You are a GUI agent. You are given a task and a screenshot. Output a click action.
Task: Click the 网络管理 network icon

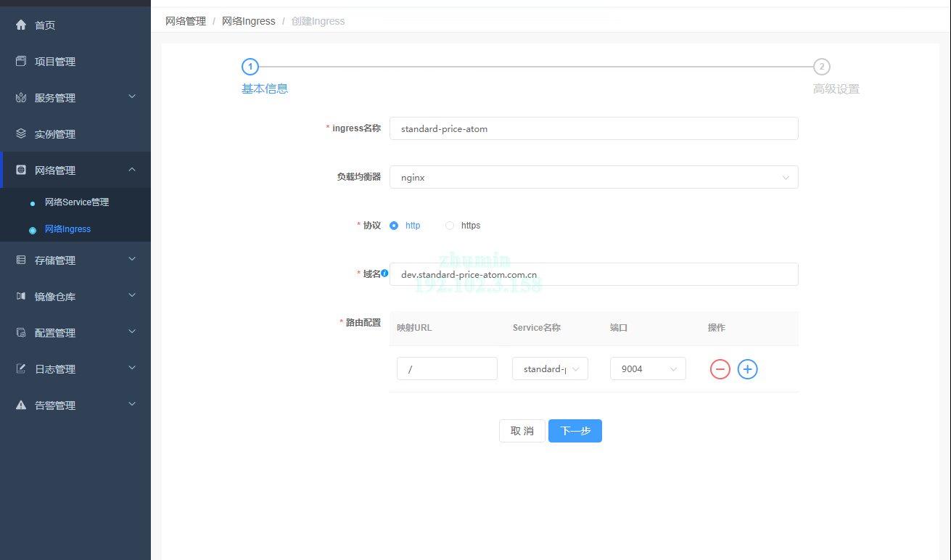pyautogui.click(x=21, y=170)
